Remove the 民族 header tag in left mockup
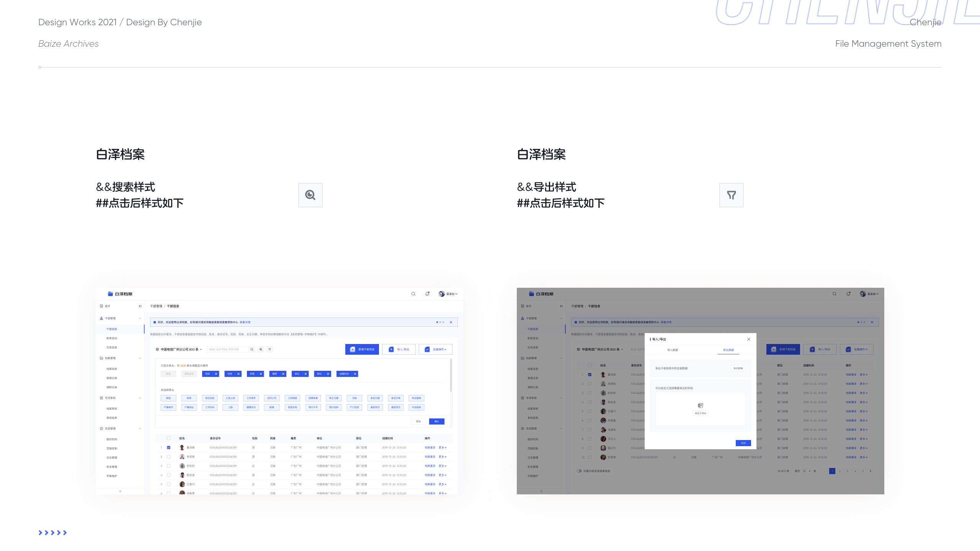This screenshot has height=551, width=980. click(261, 374)
